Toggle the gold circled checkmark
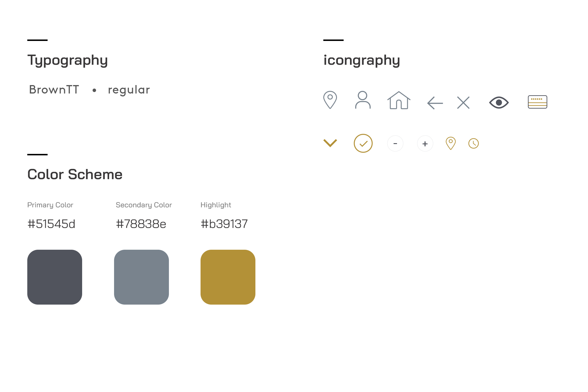588x392 pixels. pos(363,143)
